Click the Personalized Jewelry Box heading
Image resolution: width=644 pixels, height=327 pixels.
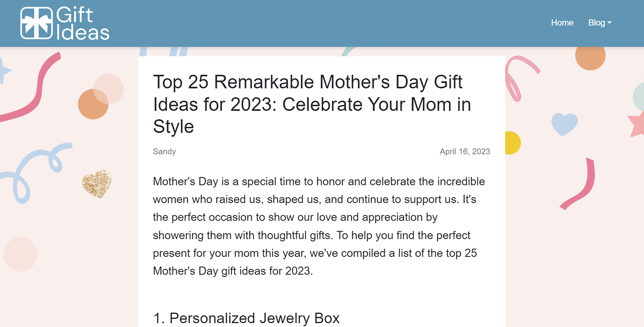point(246,318)
